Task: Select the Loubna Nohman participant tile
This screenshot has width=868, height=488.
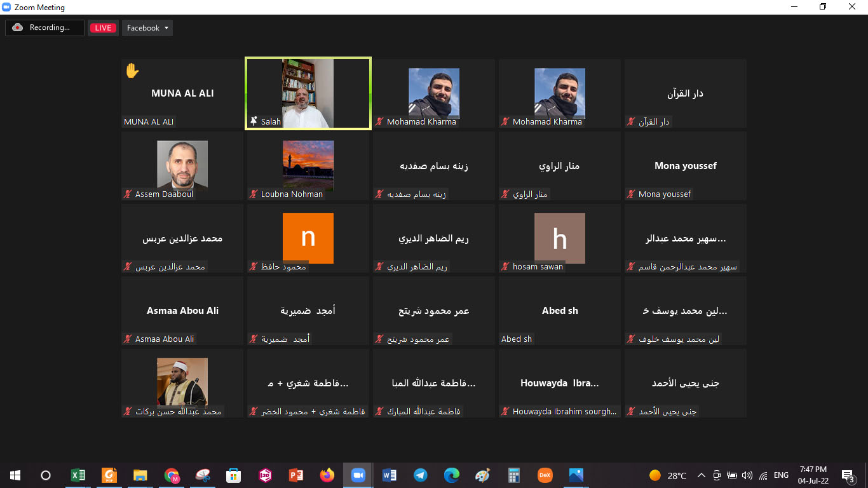Action: click(x=308, y=166)
